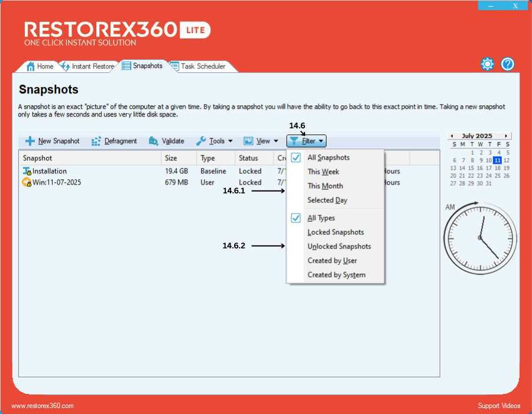Click the settings gear icon

(x=487, y=64)
